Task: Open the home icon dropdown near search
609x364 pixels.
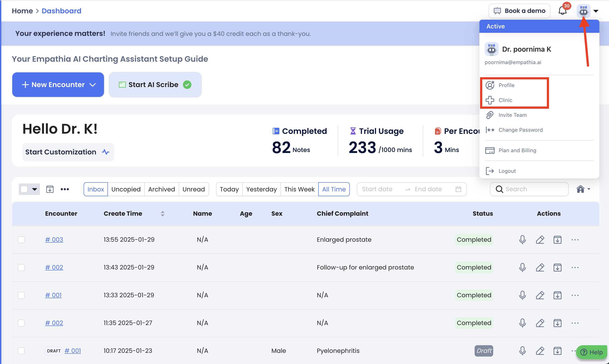Action: pyautogui.click(x=583, y=189)
